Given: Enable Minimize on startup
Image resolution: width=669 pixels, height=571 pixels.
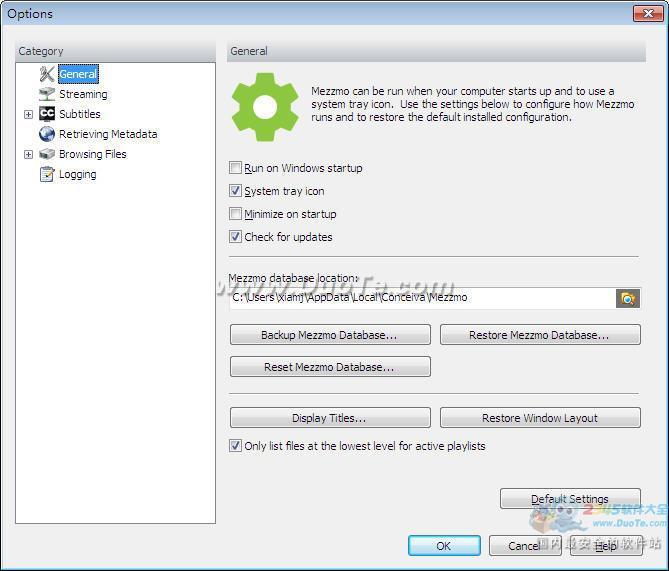Looking at the screenshot, I should [x=235, y=213].
